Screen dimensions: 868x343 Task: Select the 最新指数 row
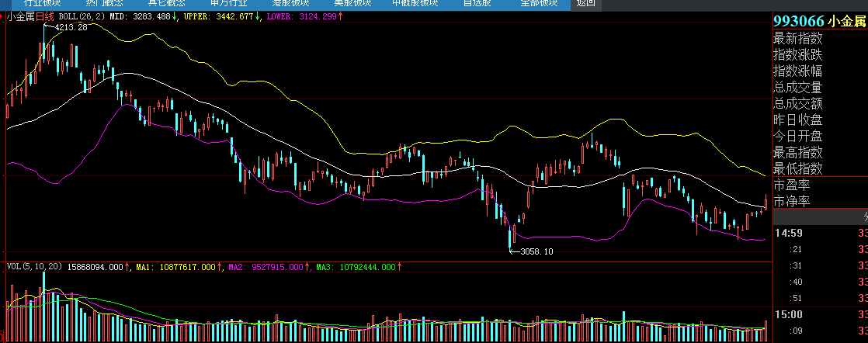click(797, 39)
